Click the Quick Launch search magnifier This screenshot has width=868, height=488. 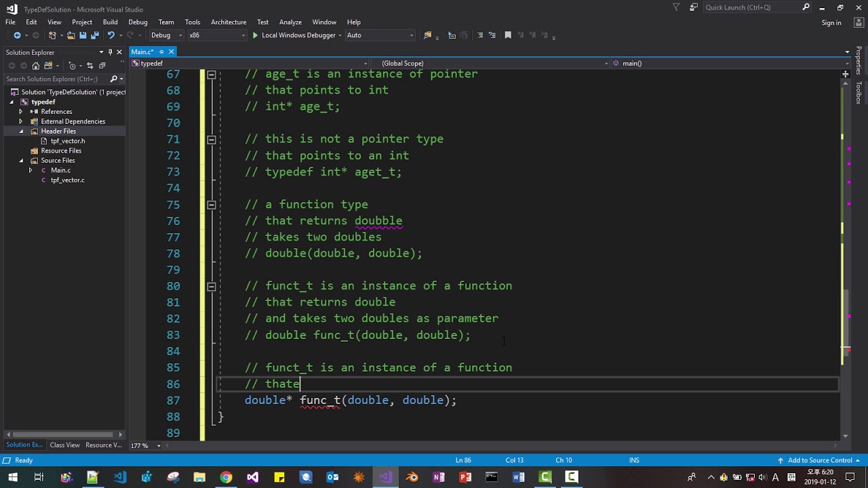coord(806,7)
